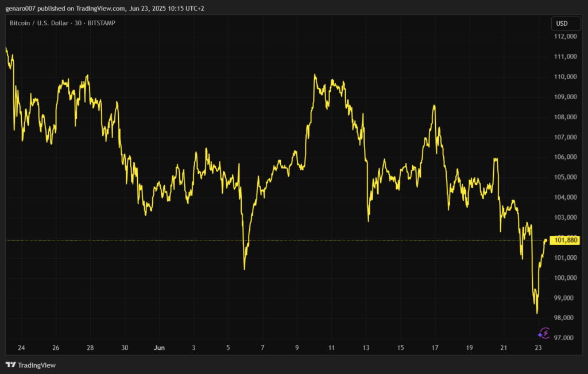Select the Jun label on the time axis
The height and width of the screenshot is (374, 588).
click(160, 348)
